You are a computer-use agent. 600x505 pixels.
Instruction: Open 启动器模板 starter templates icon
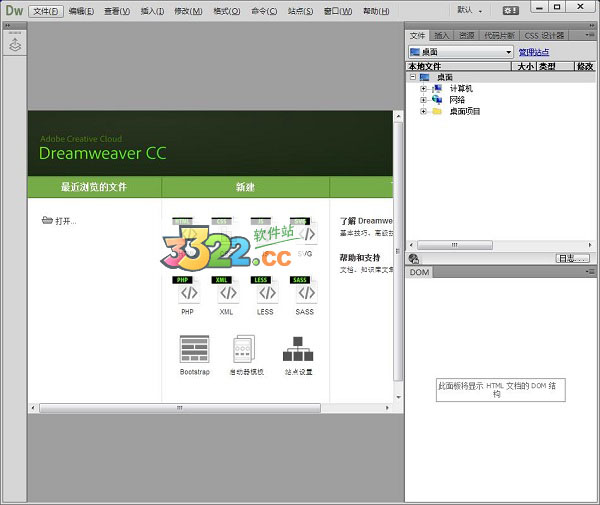coord(244,349)
